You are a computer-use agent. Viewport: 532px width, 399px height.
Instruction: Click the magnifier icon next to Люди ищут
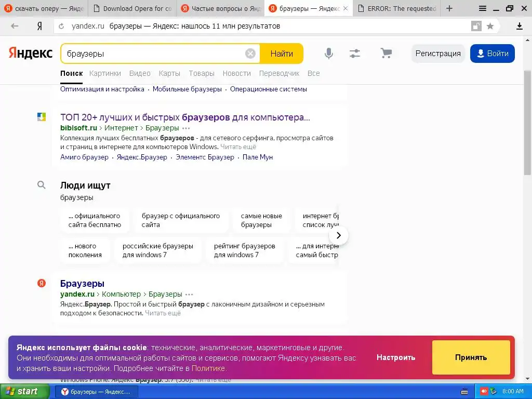click(42, 185)
